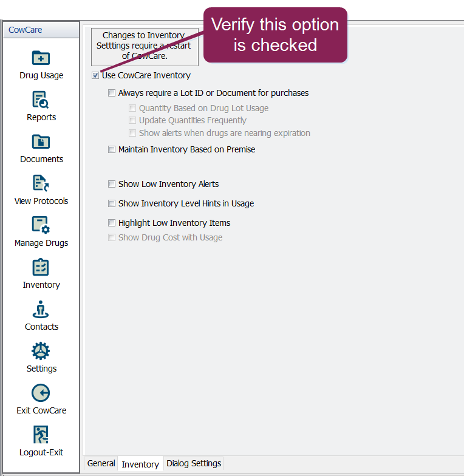Go to Contacts in the sidebar
This screenshot has width=464, height=476.
click(x=41, y=310)
